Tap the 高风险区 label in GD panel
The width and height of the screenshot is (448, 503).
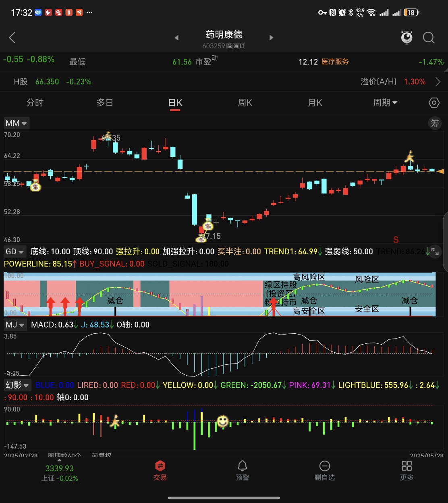309,277
